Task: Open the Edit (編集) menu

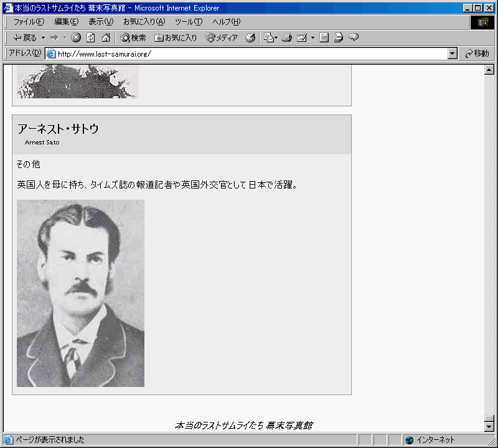Action: [x=67, y=22]
